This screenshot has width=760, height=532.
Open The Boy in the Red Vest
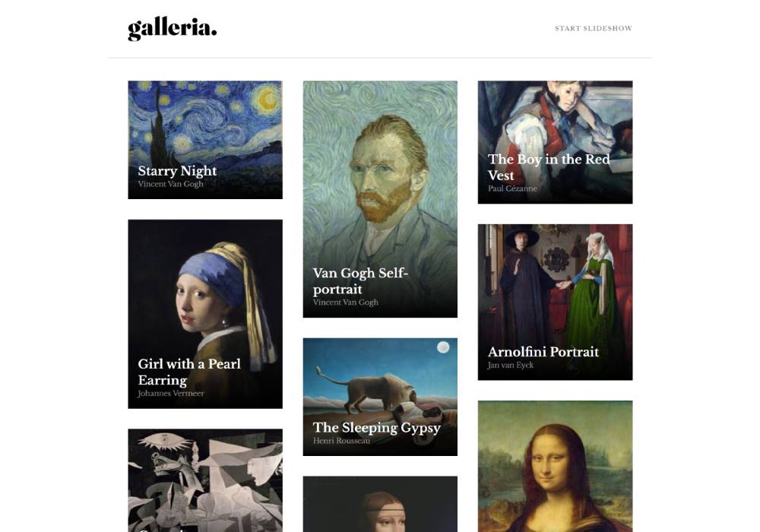pyautogui.click(x=555, y=142)
